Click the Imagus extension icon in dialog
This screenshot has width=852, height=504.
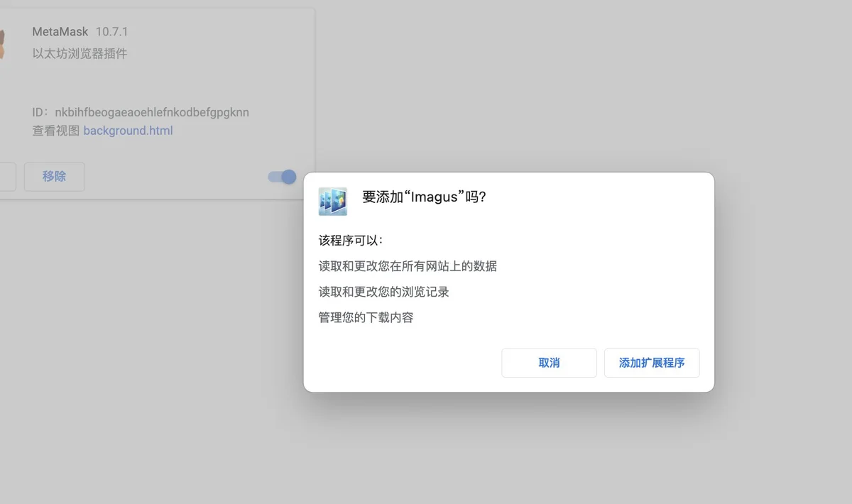click(333, 202)
